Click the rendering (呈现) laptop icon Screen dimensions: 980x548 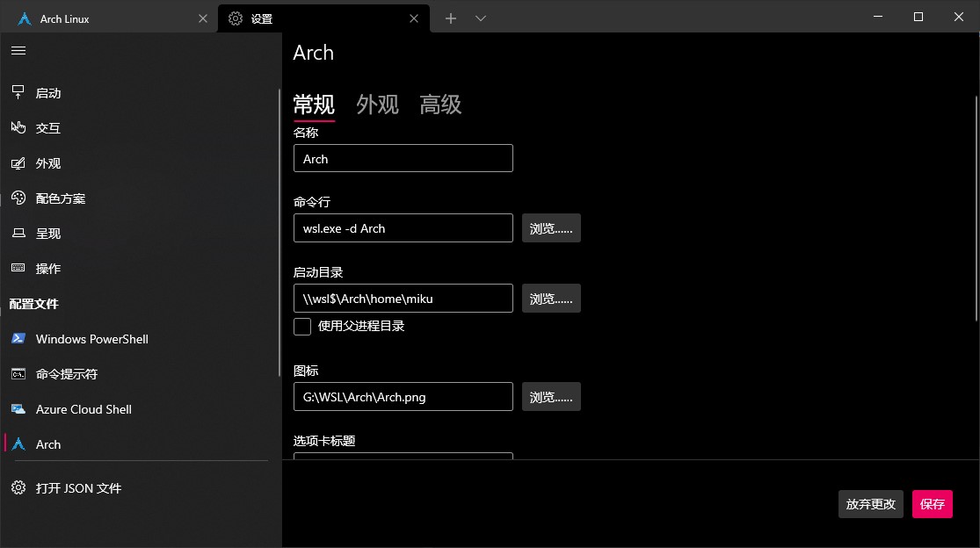18,233
